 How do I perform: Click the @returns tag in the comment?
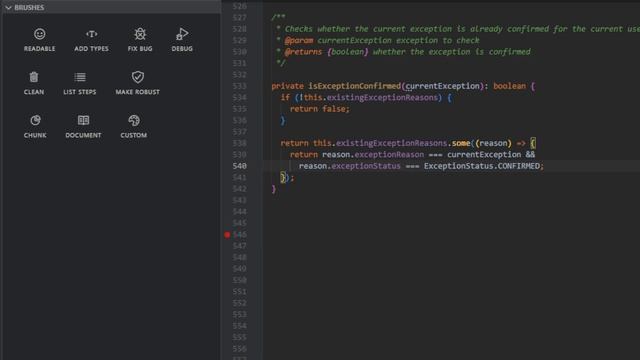pyautogui.click(x=303, y=52)
